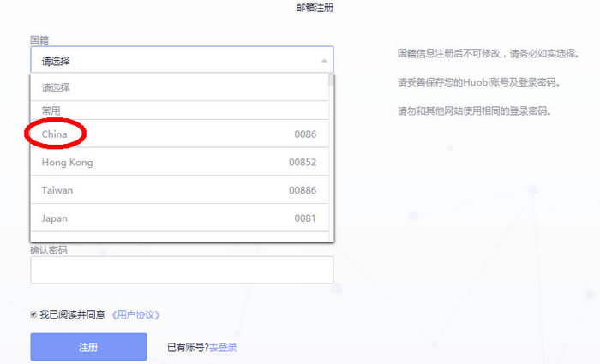Select Hong Kong from the dropdown
The width and height of the screenshot is (600, 364).
tap(67, 163)
